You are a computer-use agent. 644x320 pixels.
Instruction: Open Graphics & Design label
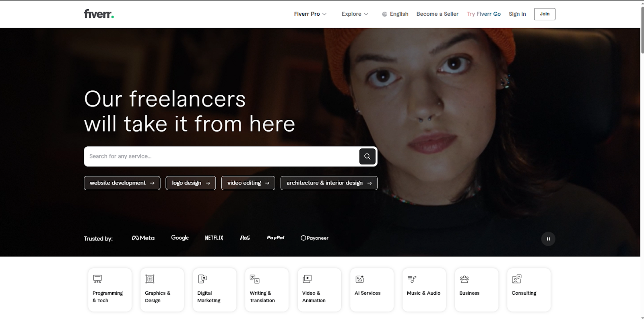pos(157,297)
